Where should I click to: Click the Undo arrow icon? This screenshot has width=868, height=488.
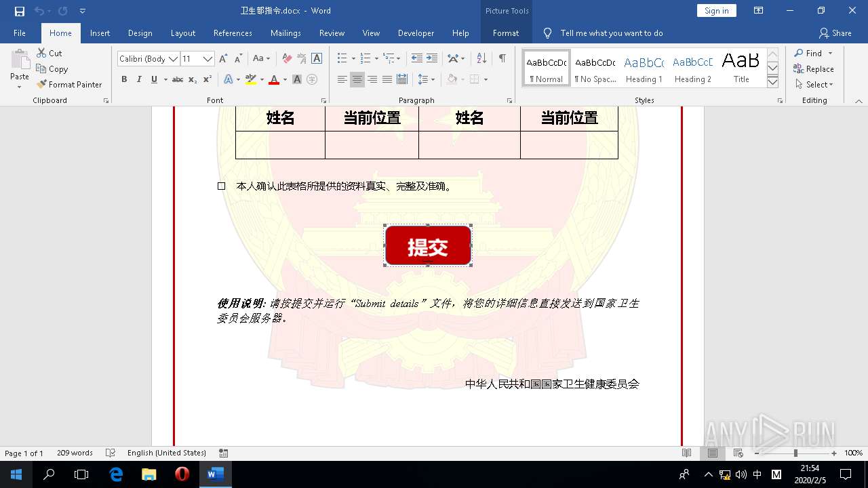(x=39, y=11)
